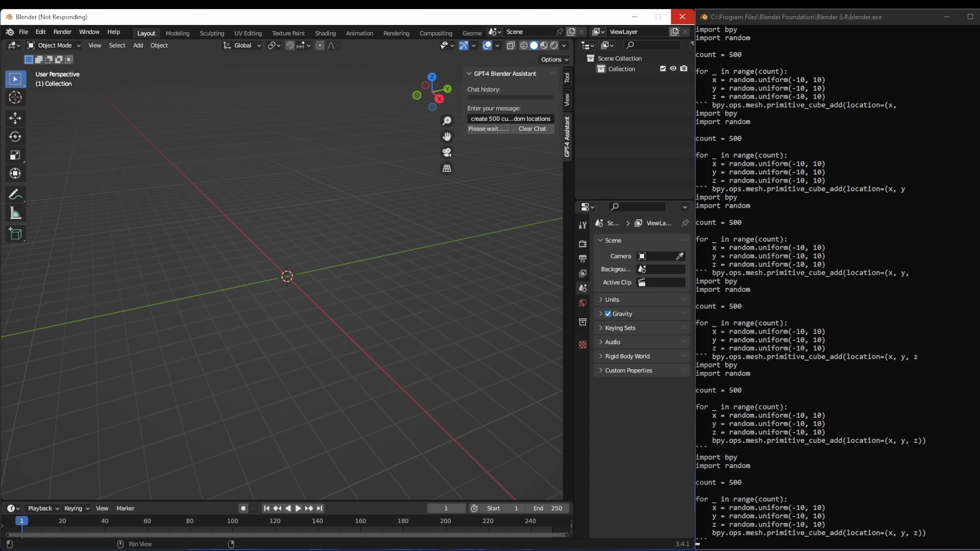Toggle proportional editing in header

tap(320, 45)
